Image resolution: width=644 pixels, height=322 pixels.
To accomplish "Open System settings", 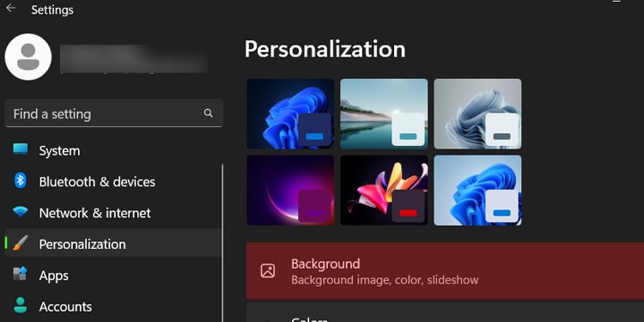I will (113, 151).
